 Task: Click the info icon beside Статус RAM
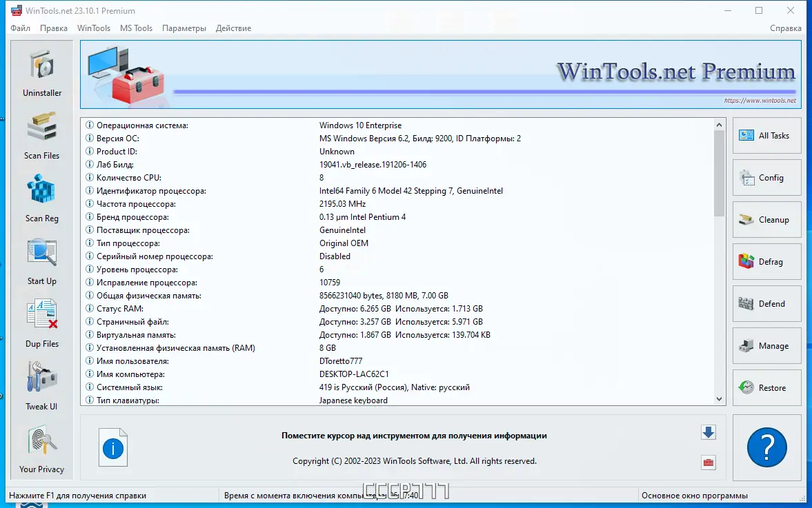(x=90, y=308)
